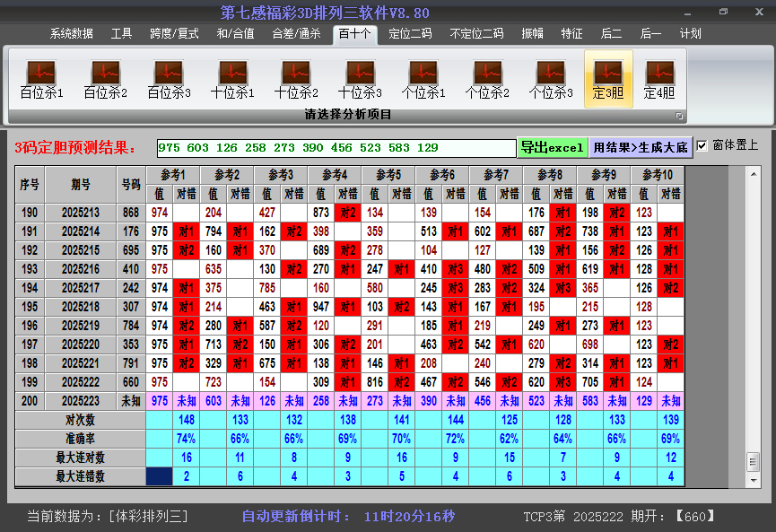Choose the 十位杀1 icon
776x532 pixels.
(232, 79)
